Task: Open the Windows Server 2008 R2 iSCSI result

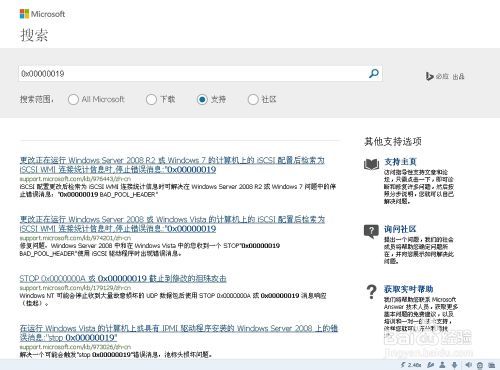Action: coord(172,165)
